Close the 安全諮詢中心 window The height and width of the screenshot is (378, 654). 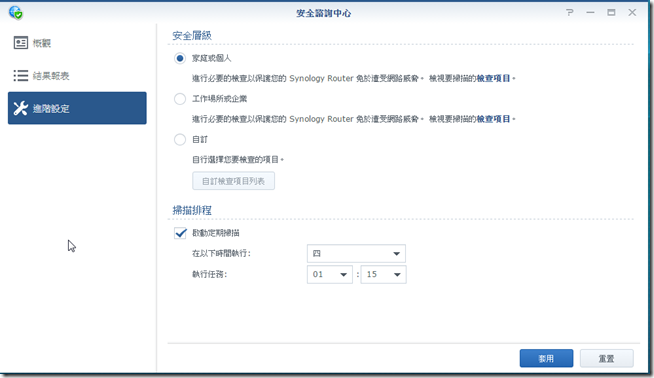[x=632, y=13]
